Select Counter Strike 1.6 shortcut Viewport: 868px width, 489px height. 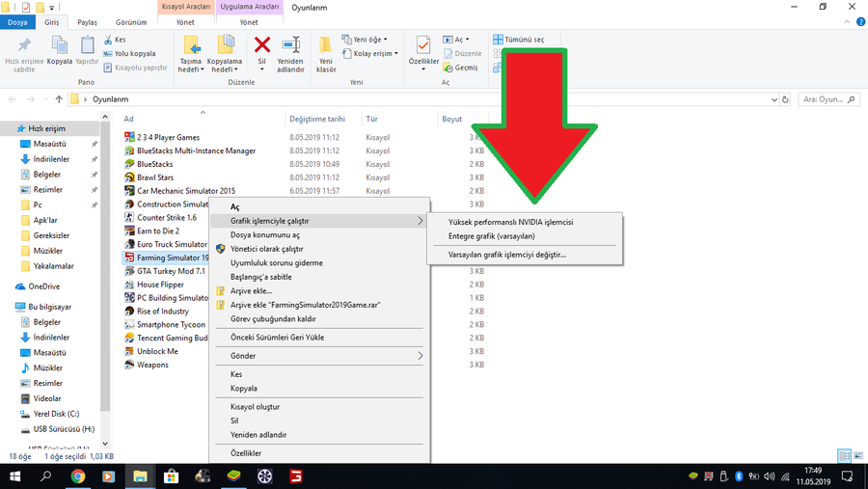167,218
